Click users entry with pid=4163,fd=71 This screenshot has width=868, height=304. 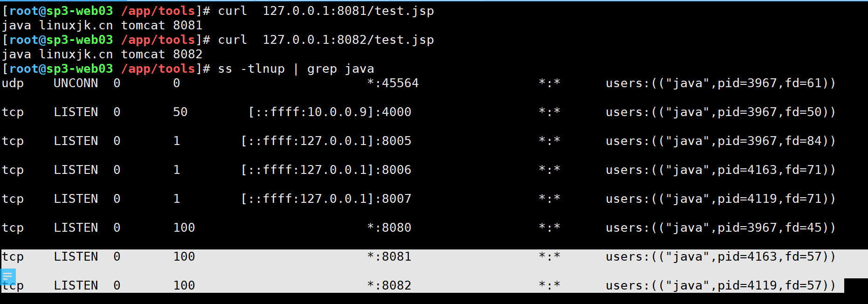click(x=721, y=170)
